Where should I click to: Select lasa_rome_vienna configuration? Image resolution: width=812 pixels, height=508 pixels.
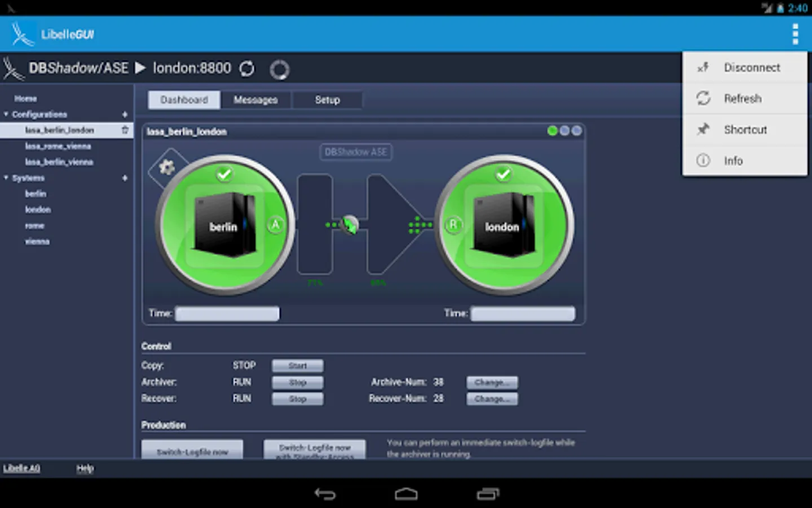tap(58, 146)
